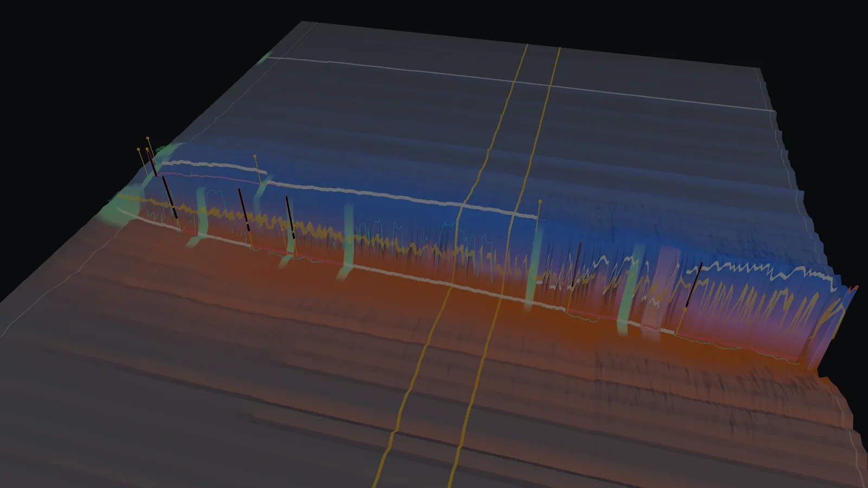
Task: Click the yellow pin marker beside the two vertical yellow lines
Action: click(x=540, y=202)
